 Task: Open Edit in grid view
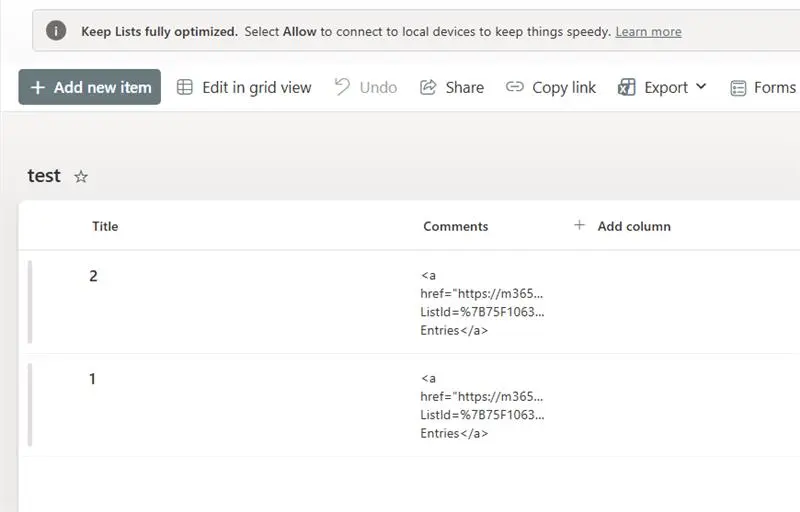click(244, 88)
